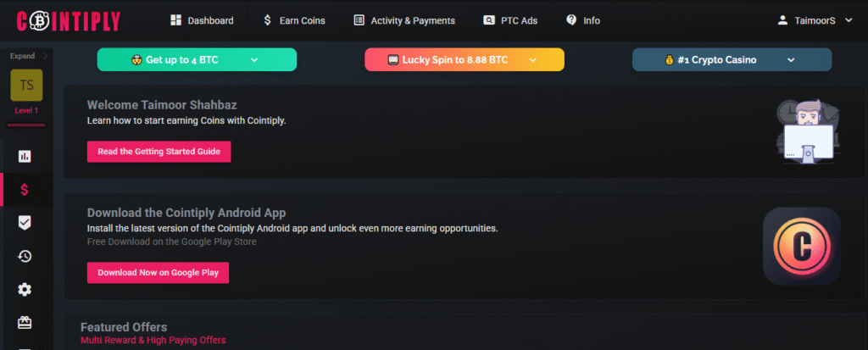Open the sidebar bar chart dashboard icon
The width and height of the screenshot is (868, 350).
[25, 156]
